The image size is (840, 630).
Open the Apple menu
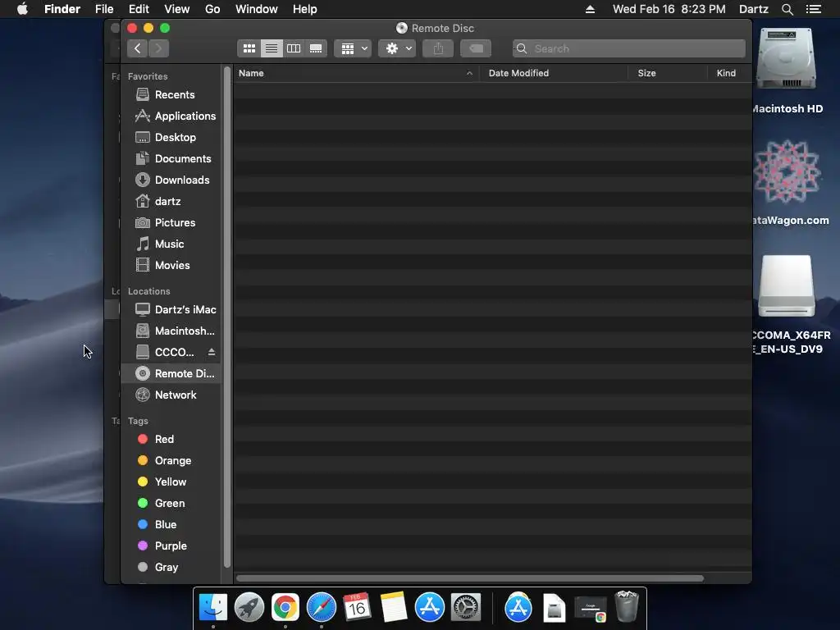(22, 9)
